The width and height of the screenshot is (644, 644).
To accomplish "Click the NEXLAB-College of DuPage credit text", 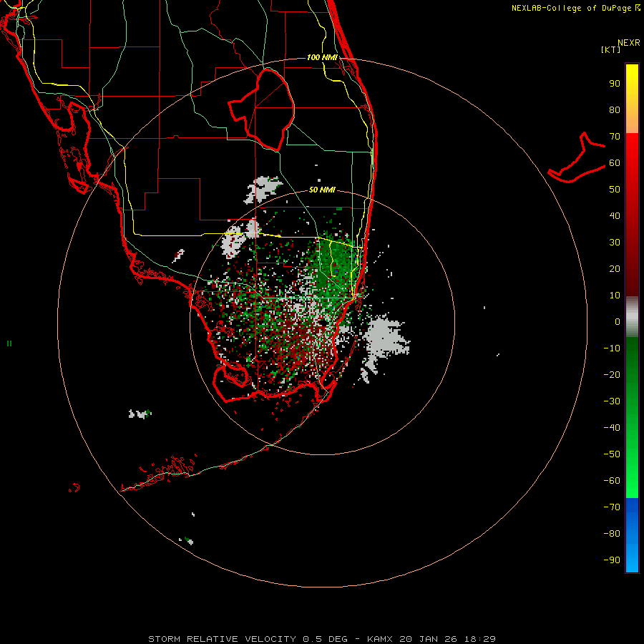I will coord(575,8).
